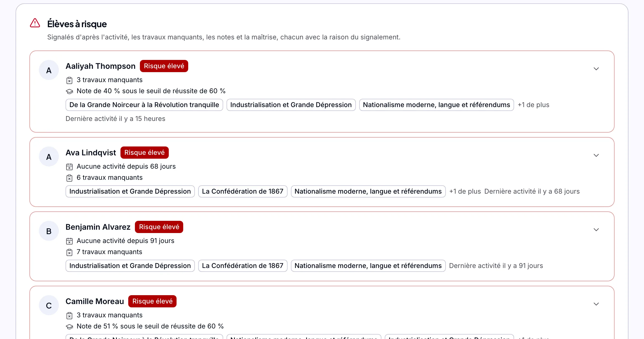Click the clipboard icon beside 7 travaux manquants
The image size is (644, 339).
(x=69, y=252)
